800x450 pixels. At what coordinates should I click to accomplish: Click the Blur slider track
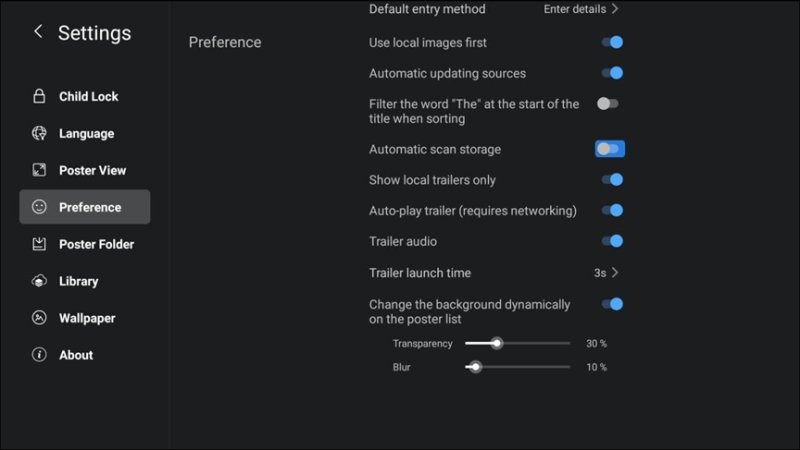[x=518, y=367]
